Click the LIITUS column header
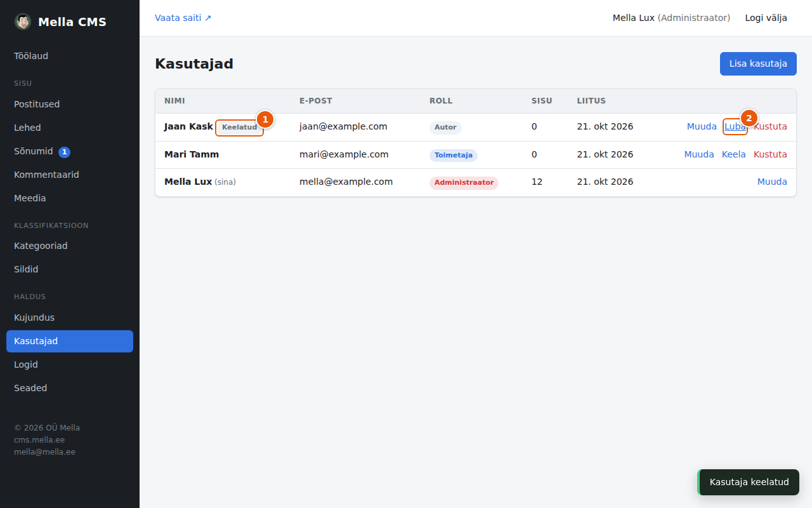Image resolution: width=812 pixels, height=508 pixels. click(x=591, y=101)
